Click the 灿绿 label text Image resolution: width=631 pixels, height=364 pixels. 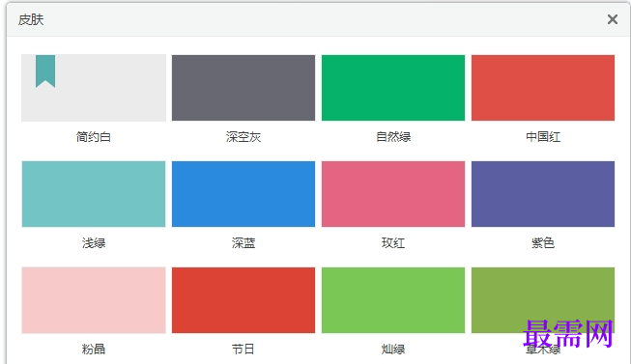(x=393, y=349)
